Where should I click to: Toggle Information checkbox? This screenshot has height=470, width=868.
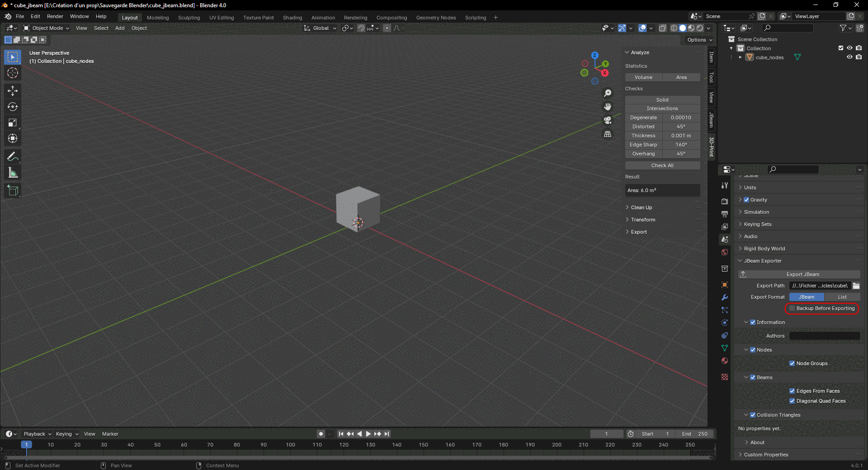pos(753,322)
